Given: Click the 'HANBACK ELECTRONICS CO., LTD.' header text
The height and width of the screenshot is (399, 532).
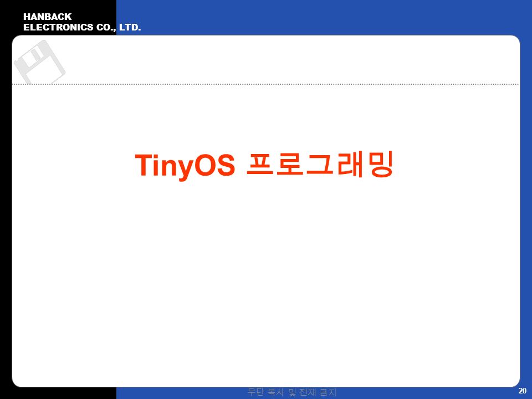Looking at the screenshot, I should [x=82, y=22].
